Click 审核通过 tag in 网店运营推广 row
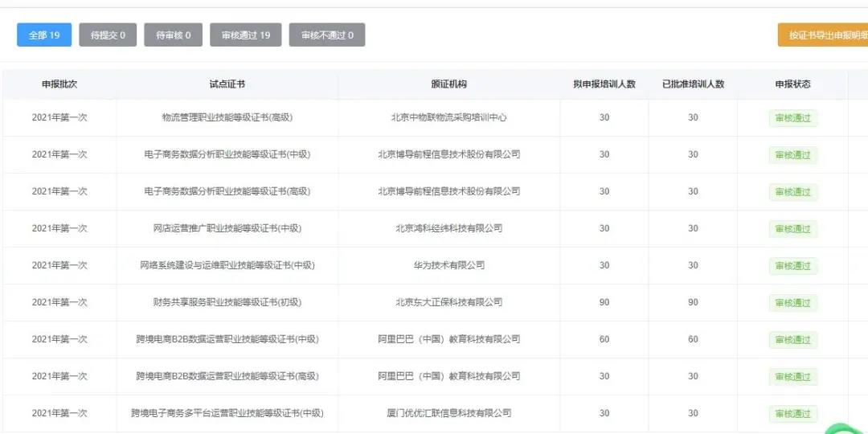 click(x=792, y=228)
